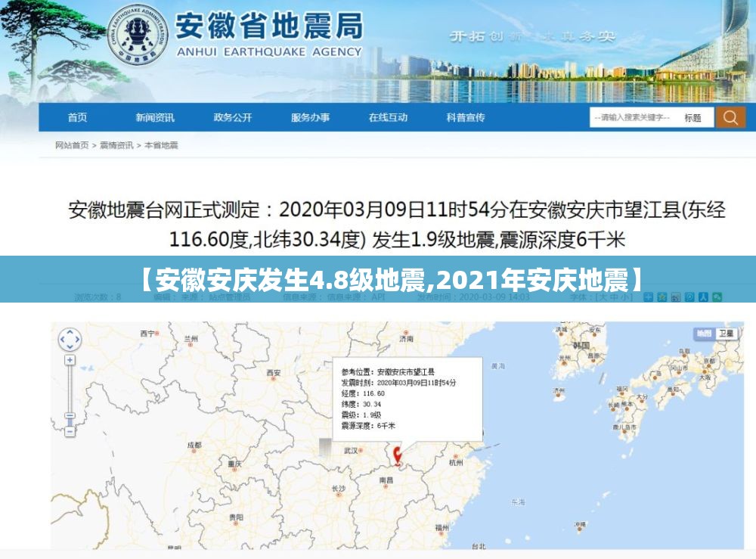Zoom out with the map minus button
Screen dimensions: 756x559
point(70,431)
